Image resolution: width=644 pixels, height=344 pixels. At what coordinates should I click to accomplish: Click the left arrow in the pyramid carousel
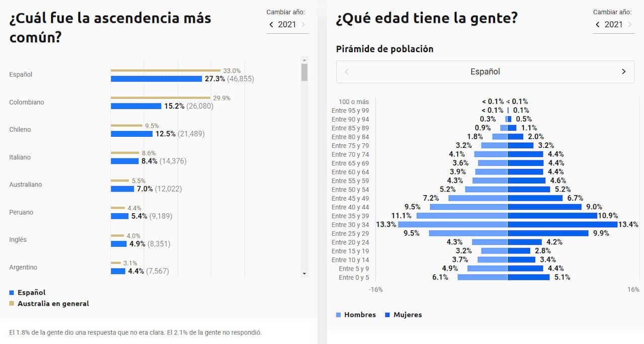pyautogui.click(x=346, y=71)
